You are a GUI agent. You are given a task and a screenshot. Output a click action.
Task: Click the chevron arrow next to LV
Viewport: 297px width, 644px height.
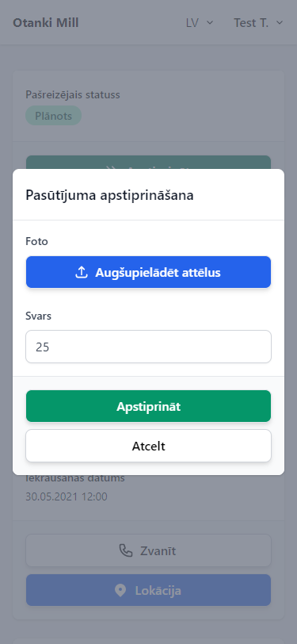210,22
